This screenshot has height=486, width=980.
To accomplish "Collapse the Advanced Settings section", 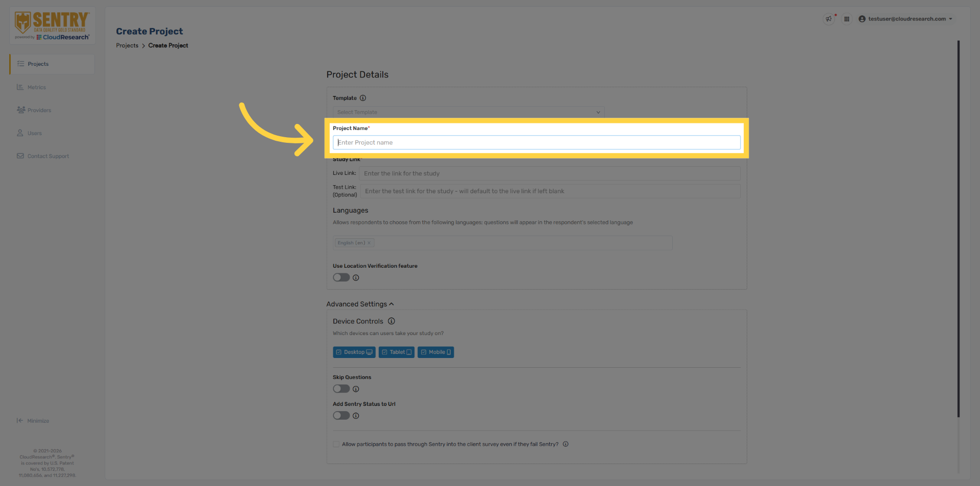I will tap(391, 303).
